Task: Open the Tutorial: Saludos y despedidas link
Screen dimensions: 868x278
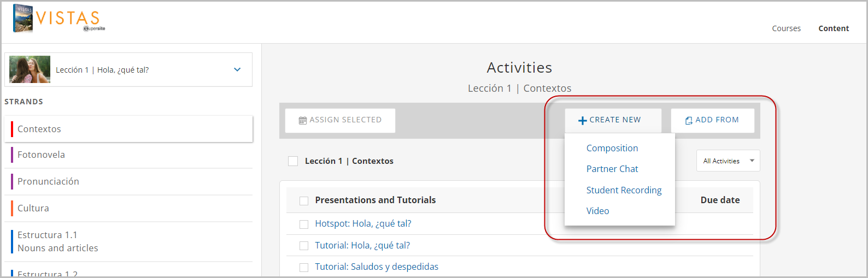Action: [x=377, y=267]
